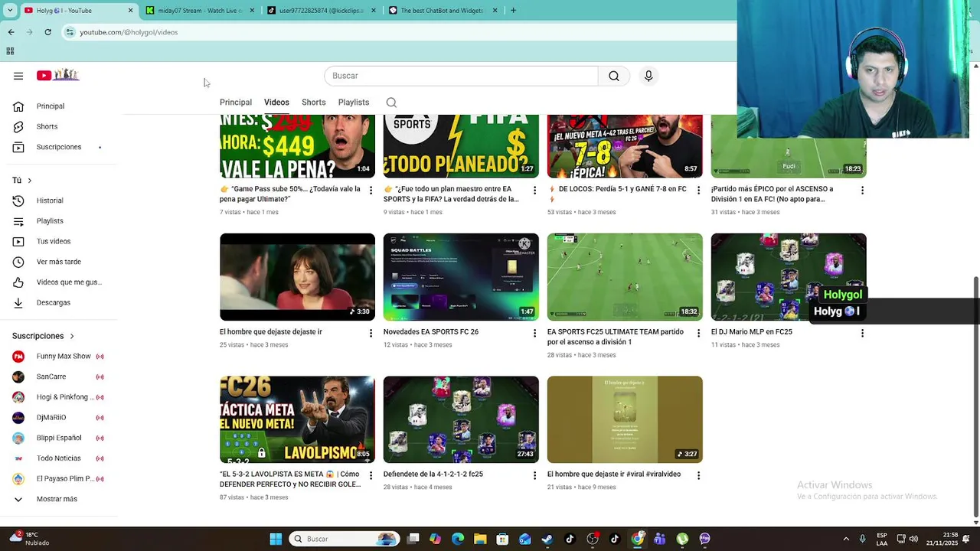
Task: Switch to miday07 Stream browser tab
Action: point(199,11)
